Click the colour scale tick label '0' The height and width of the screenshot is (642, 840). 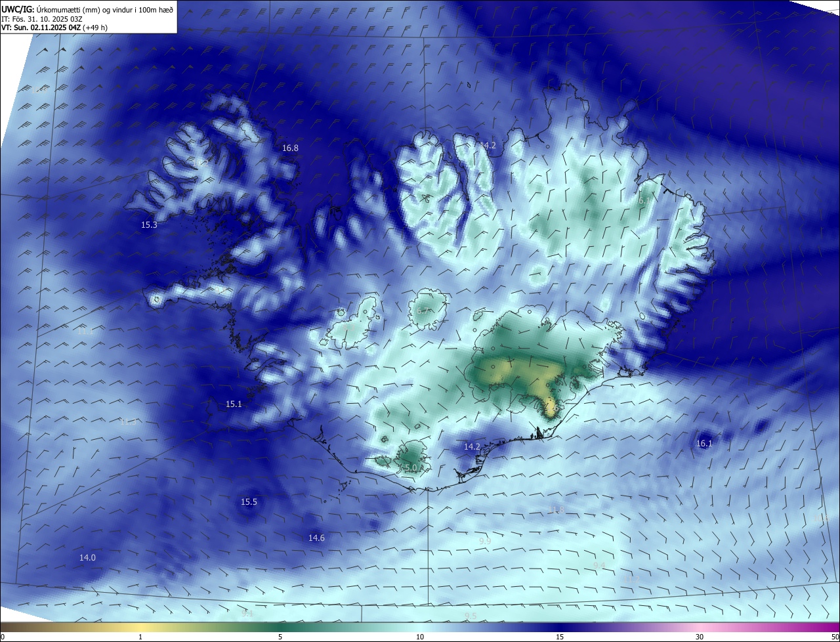(2, 637)
